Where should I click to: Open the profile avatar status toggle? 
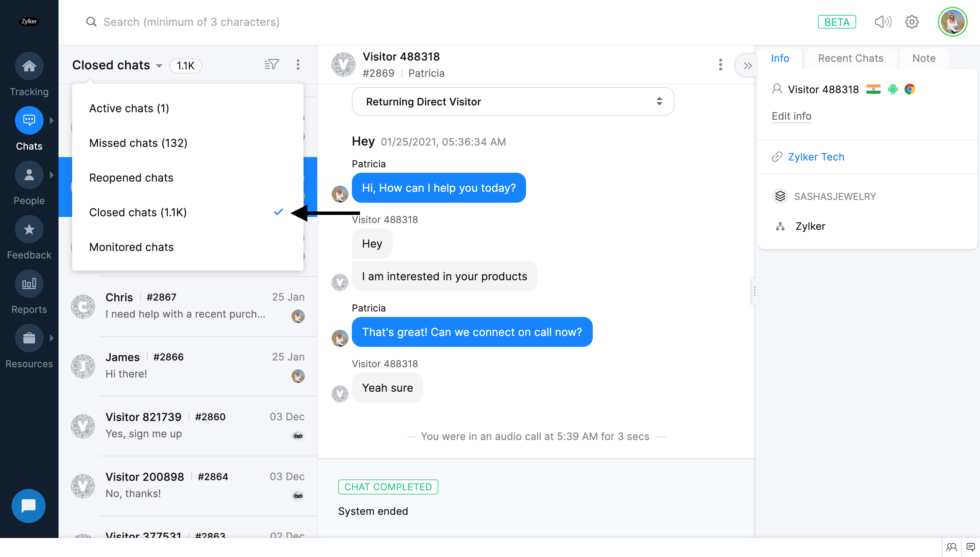coord(952,22)
